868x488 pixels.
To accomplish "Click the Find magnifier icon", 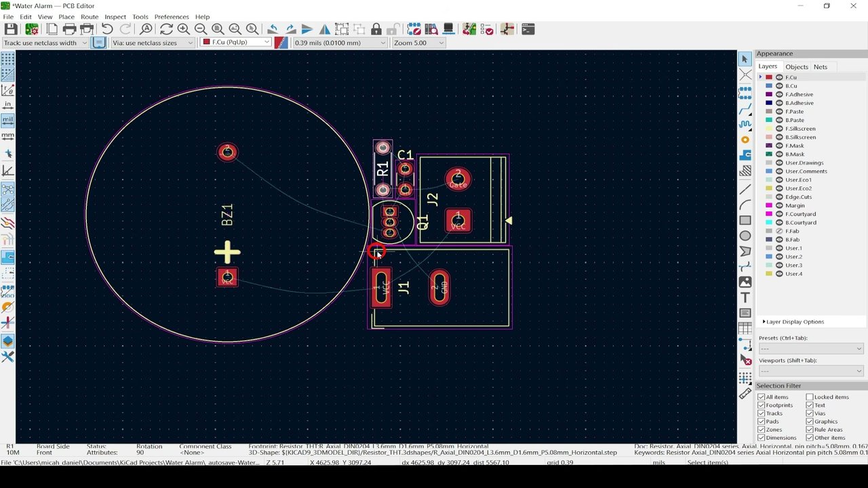I will click(x=146, y=29).
